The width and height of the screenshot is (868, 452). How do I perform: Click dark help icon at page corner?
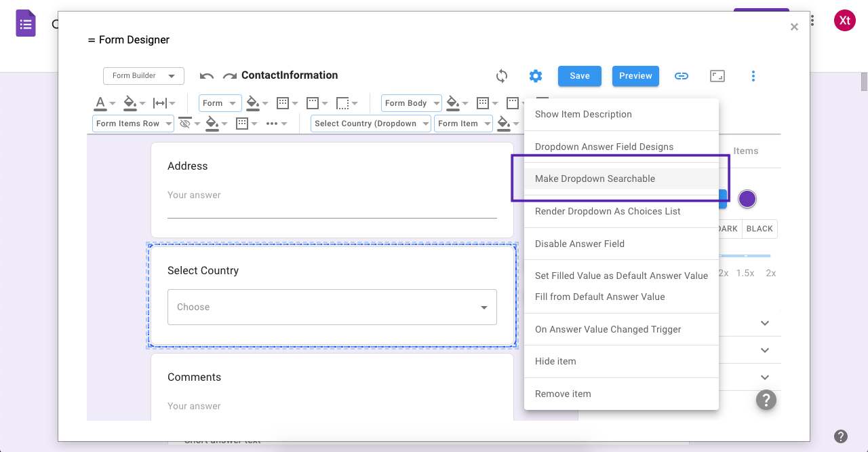(840, 436)
